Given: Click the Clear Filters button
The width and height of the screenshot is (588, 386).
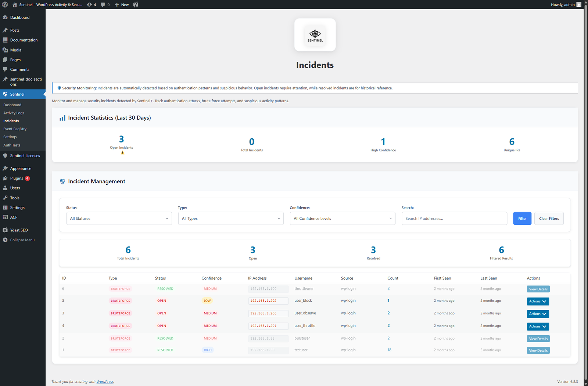Looking at the screenshot, I should [x=549, y=218].
